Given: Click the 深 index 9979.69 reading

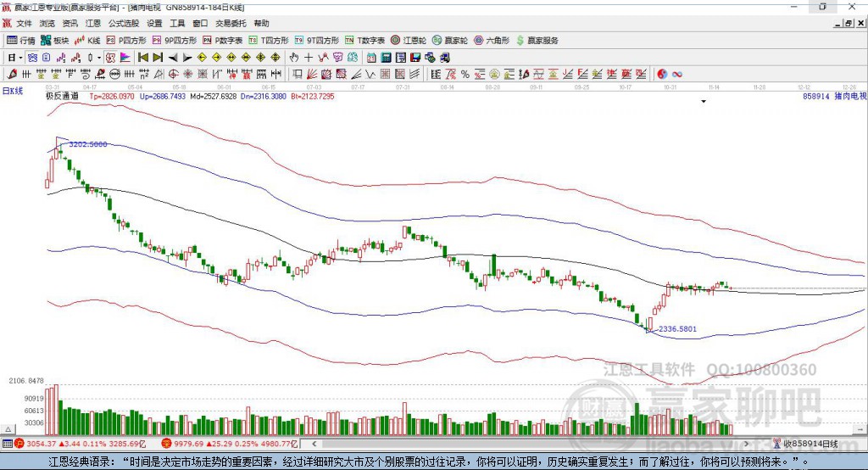Looking at the screenshot, I should 230,444.
